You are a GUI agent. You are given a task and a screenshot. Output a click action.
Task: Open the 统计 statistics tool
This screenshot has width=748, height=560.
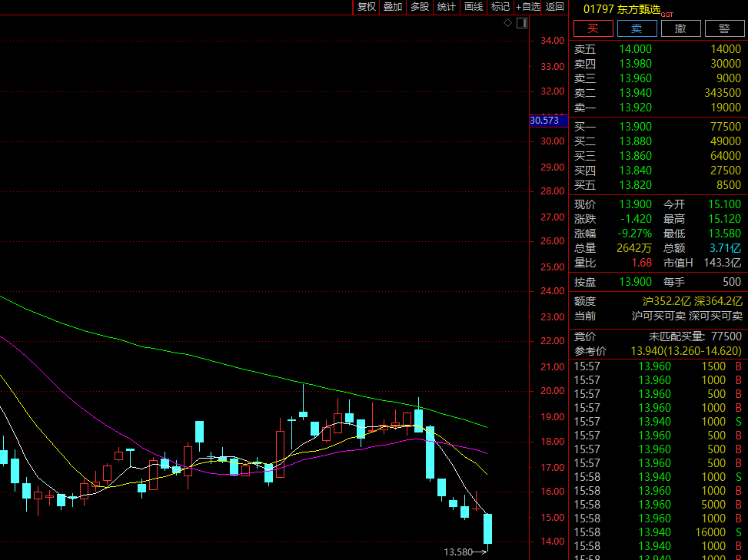(447, 7)
